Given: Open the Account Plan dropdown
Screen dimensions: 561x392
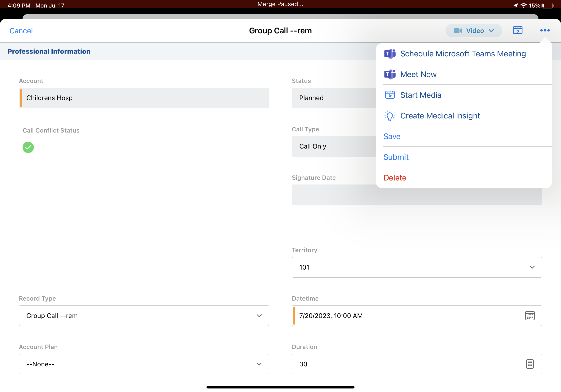Looking at the screenshot, I should [x=144, y=364].
